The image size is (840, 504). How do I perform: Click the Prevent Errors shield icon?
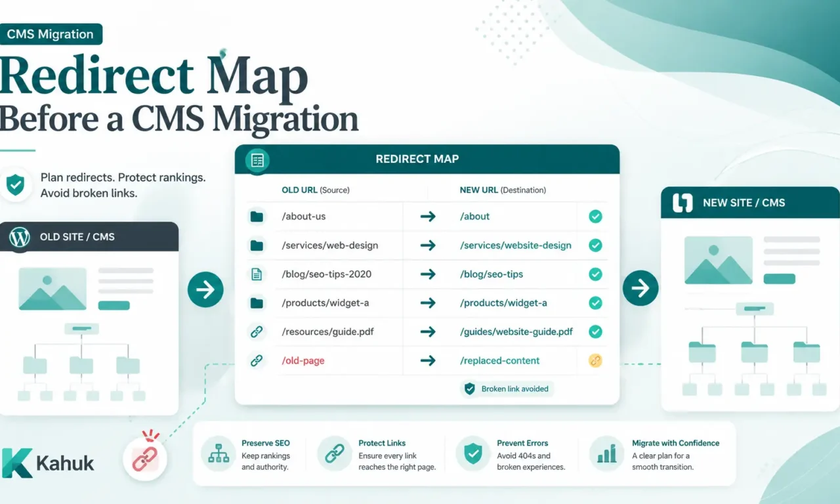coord(472,453)
